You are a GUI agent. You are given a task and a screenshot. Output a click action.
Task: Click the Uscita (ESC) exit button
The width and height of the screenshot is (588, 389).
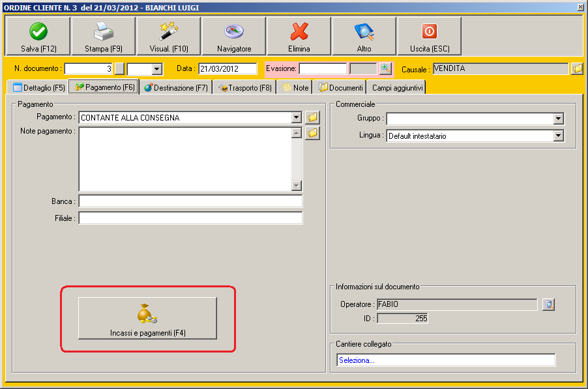(430, 36)
